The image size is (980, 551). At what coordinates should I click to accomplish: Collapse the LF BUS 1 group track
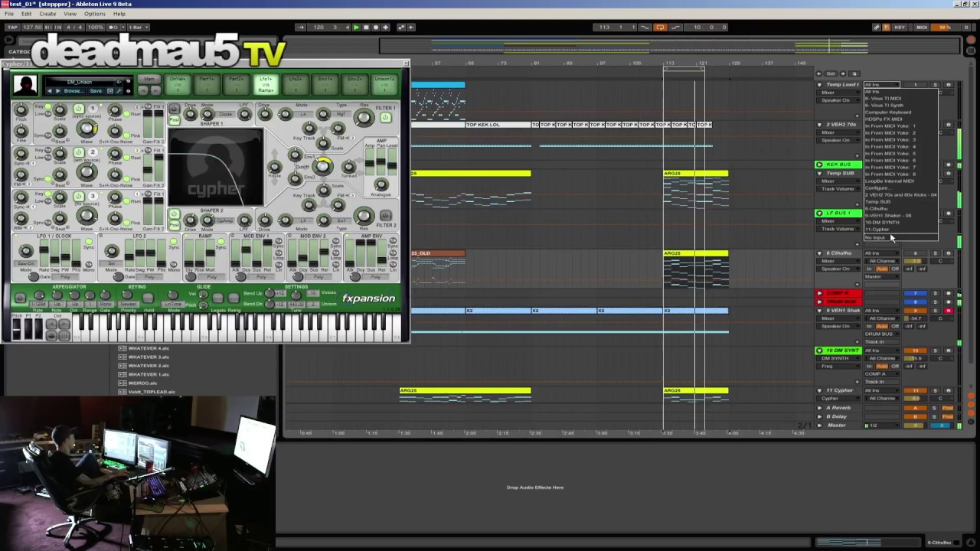coord(820,213)
